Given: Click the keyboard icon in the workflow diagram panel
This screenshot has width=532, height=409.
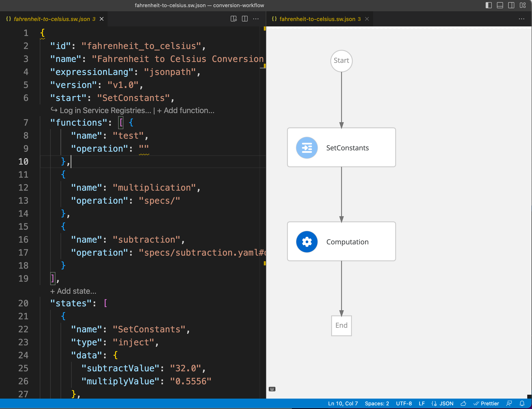Looking at the screenshot, I should point(272,389).
